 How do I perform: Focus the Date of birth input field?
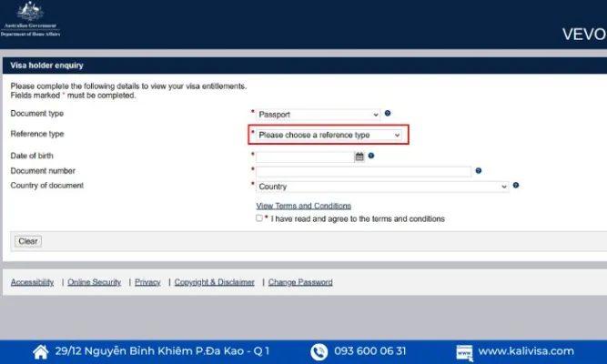tap(305, 157)
